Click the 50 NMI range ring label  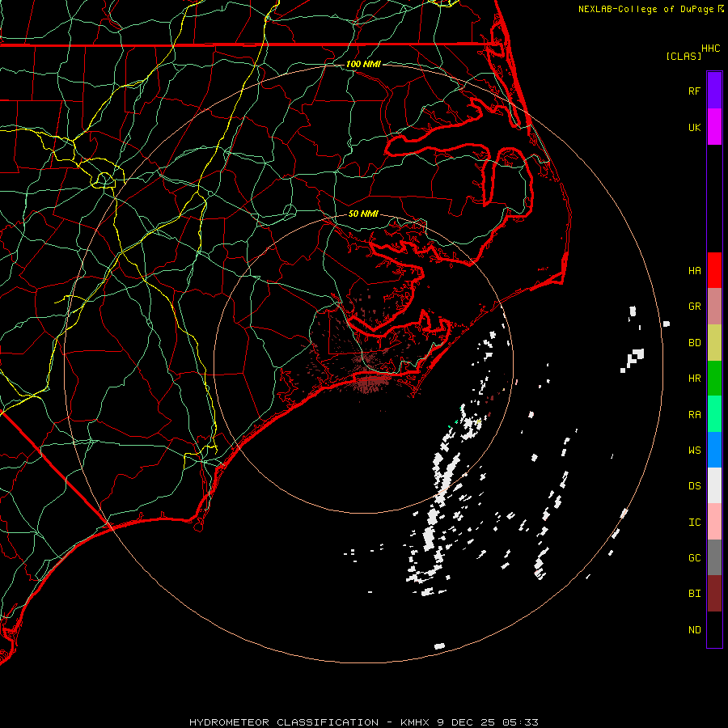tap(363, 214)
